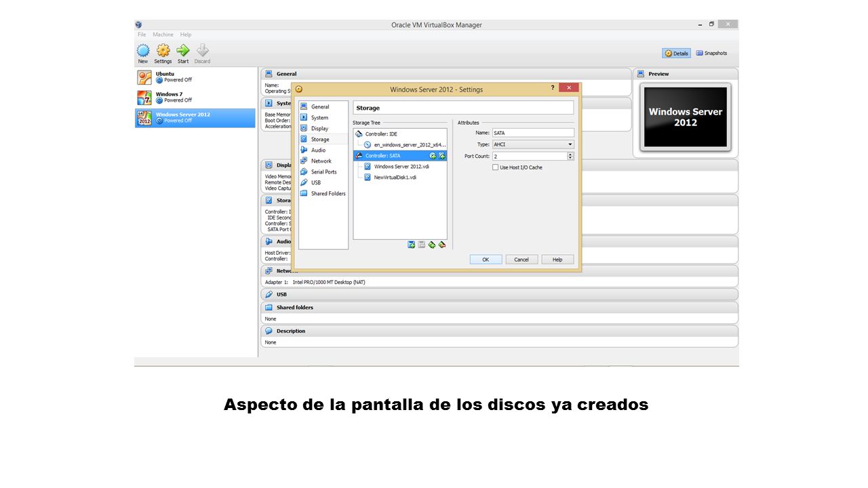Click OK in the settings dialog
This screenshot has width=868, height=488.
point(486,260)
